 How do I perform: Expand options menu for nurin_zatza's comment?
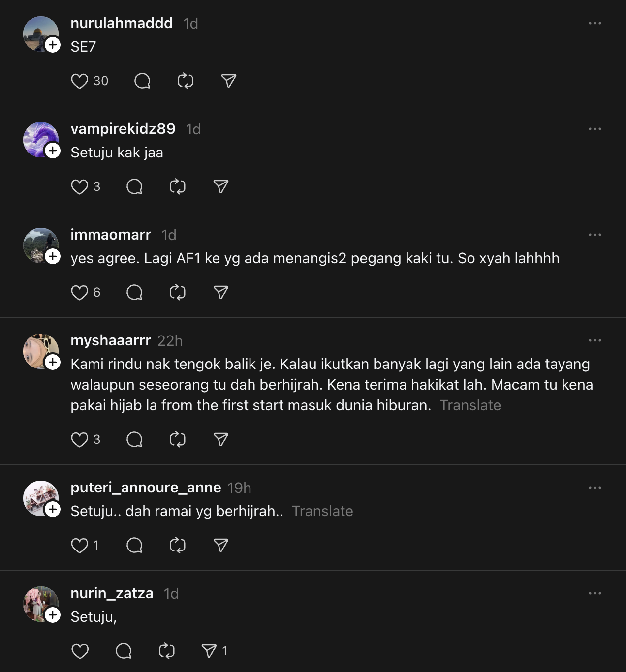tap(595, 593)
